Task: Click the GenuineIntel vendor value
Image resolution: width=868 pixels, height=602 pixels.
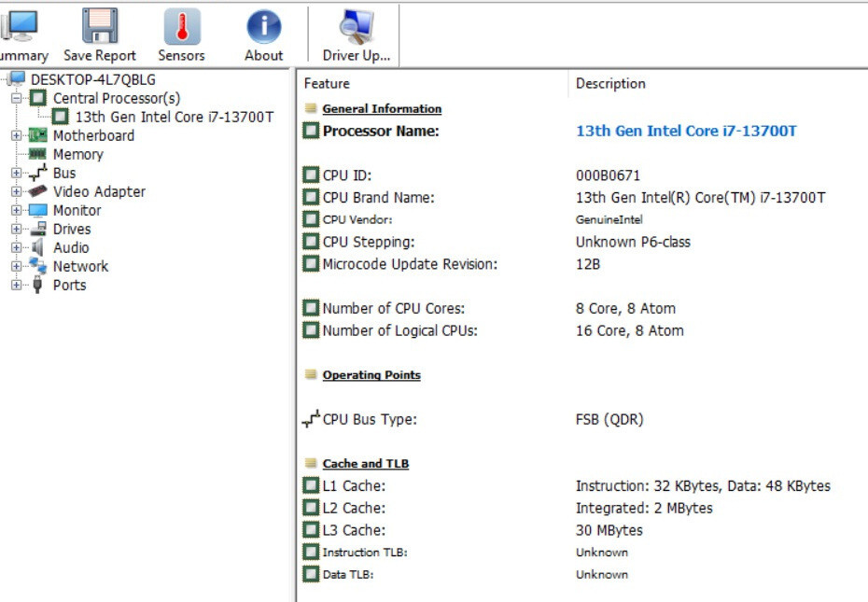Action: pos(609,220)
